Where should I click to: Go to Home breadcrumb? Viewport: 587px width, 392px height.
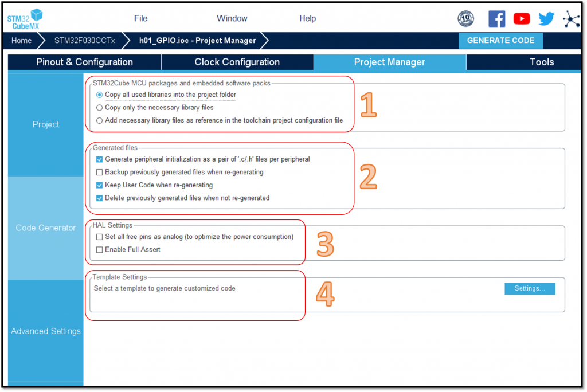click(x=21, y=41)
